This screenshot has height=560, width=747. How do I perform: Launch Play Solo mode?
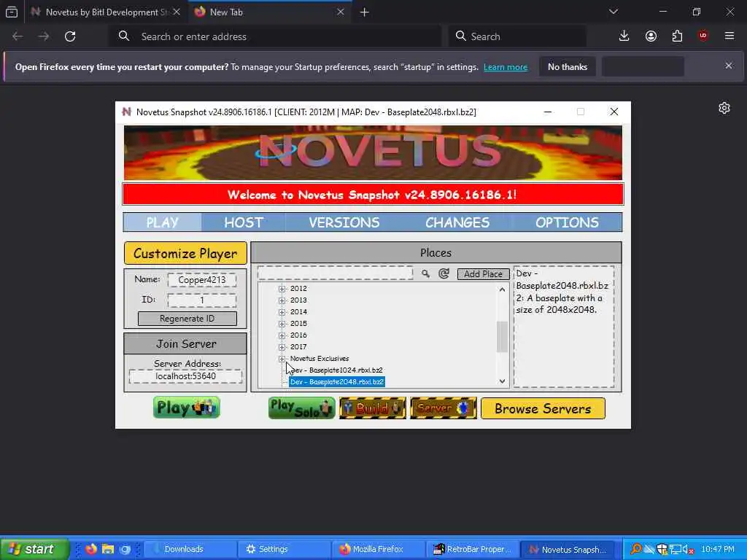tap(301, 408)
